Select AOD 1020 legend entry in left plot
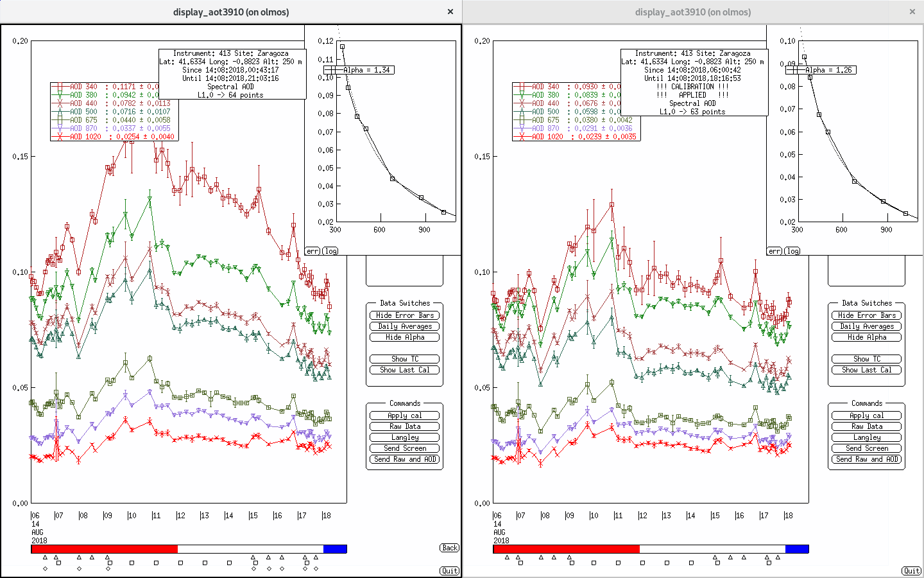This screenshot has height=578, width=924. tap(114, 137)
